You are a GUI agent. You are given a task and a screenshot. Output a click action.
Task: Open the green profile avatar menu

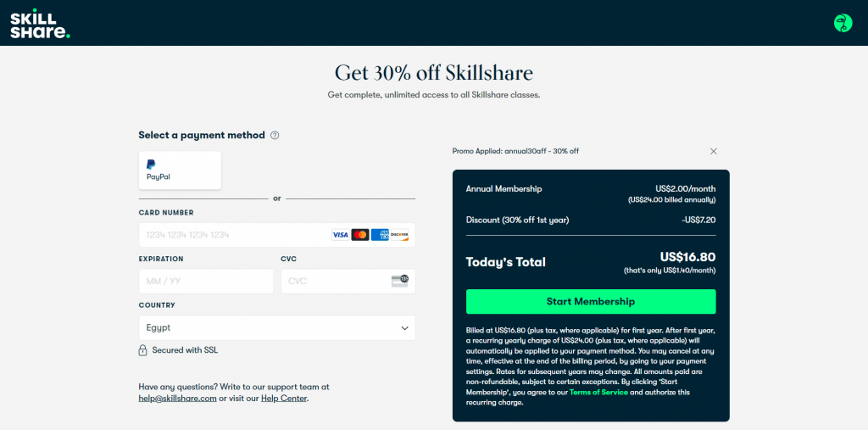(843, 23)
